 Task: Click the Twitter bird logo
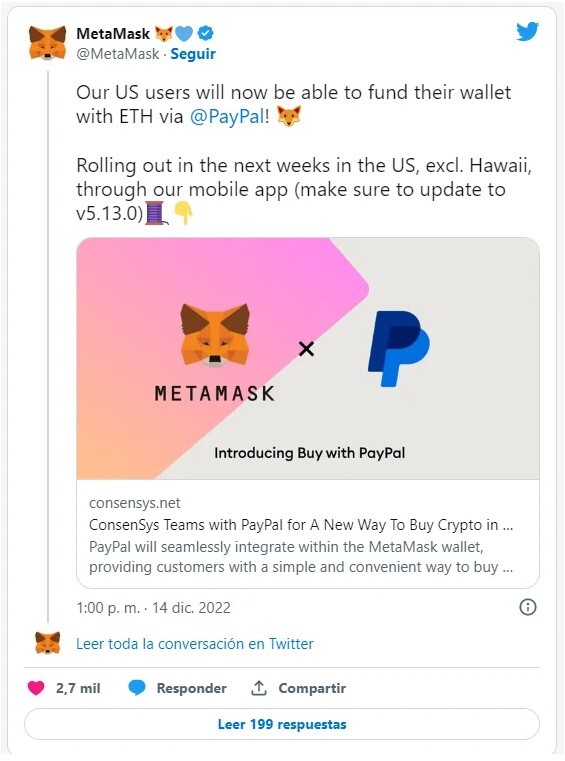coord(527,32)
